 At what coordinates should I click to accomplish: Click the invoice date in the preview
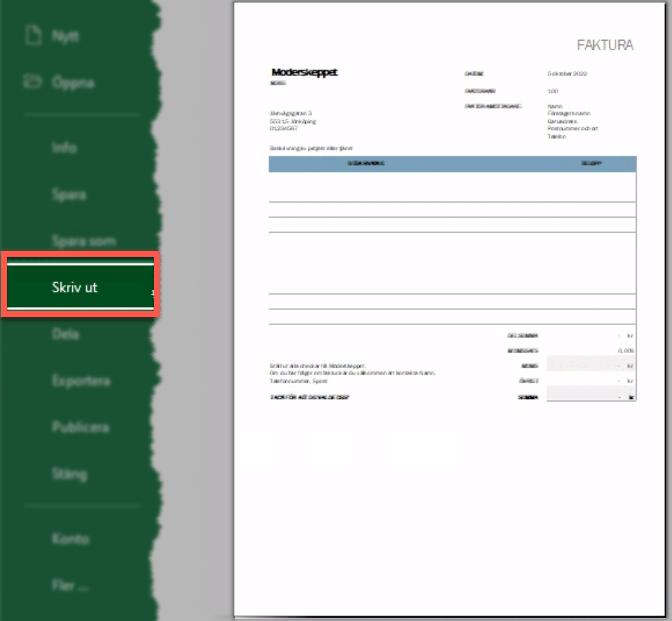coord(567,74)
